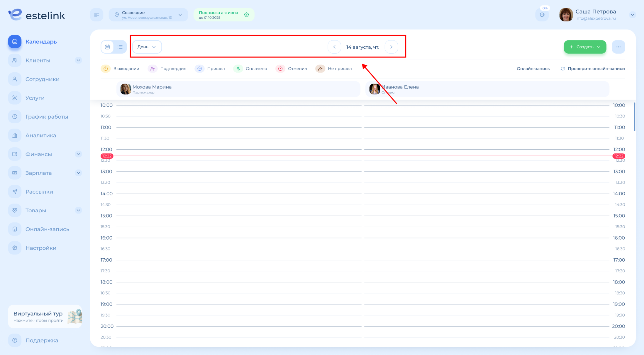Screen dimensions: 644x355
Task: Click the green Создать button
Action: point(584,47)
